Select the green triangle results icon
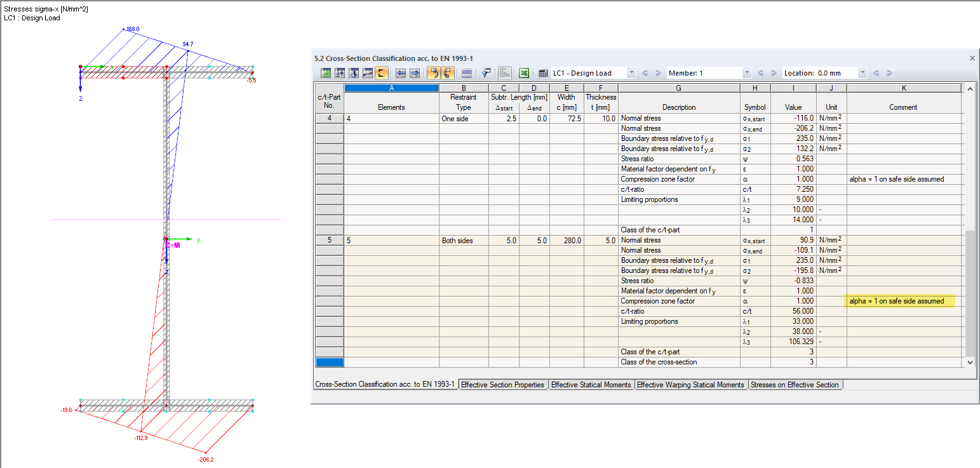This screenshot has width=980, height=468. (x=325, y=73)
